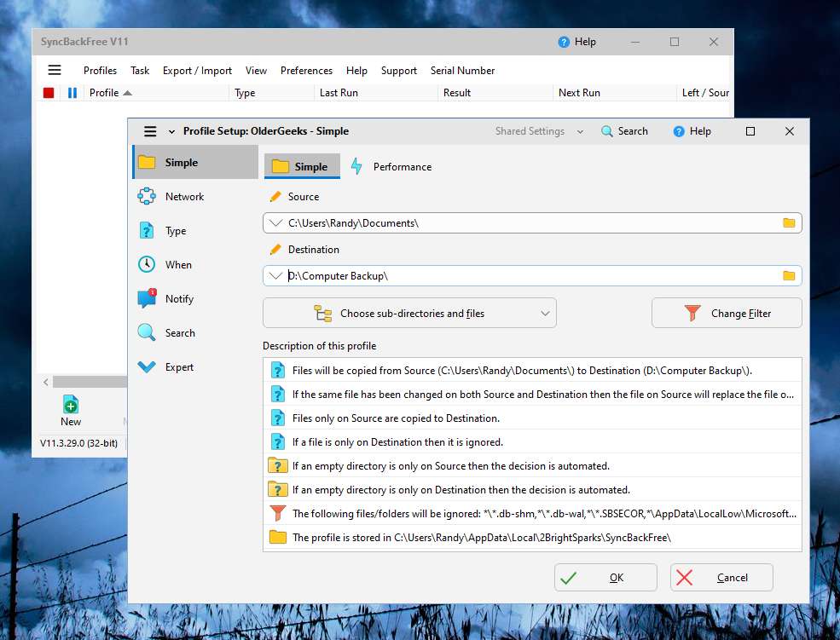Click the blue pause icon in main window
This screenshot has height=640, width=840.
72,93
